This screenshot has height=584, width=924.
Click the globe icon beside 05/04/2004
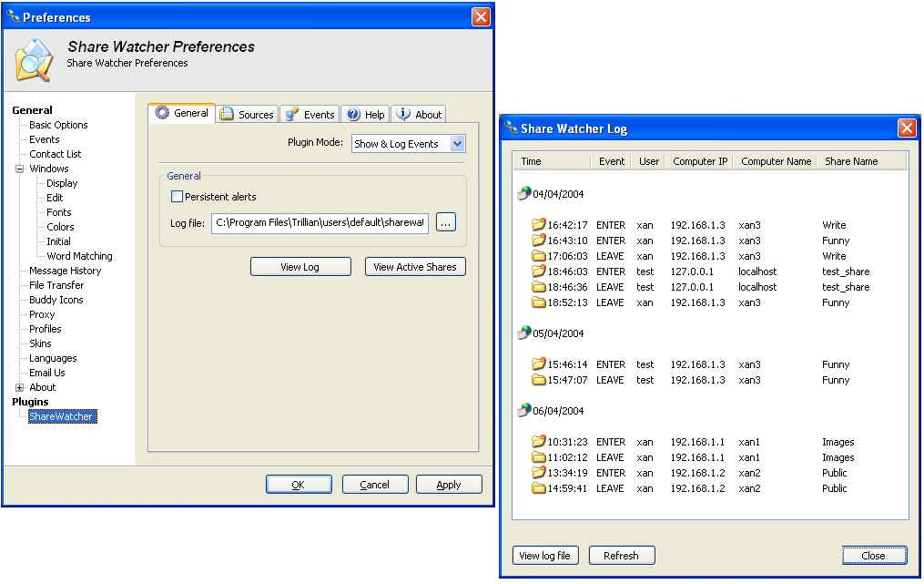[x=523, y=333]
